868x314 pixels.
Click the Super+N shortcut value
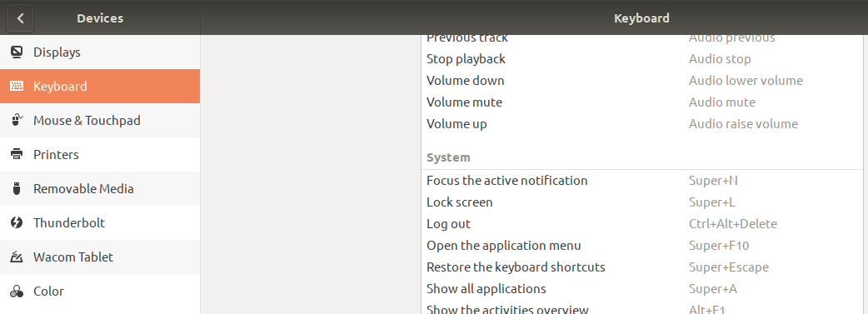[x=713, y=181]
